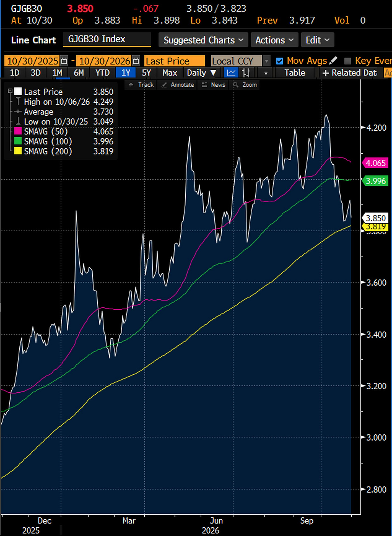Click the magenta 4.065 axis price tag
Viewport: 392px width, 536px height.
pos(375,163)
